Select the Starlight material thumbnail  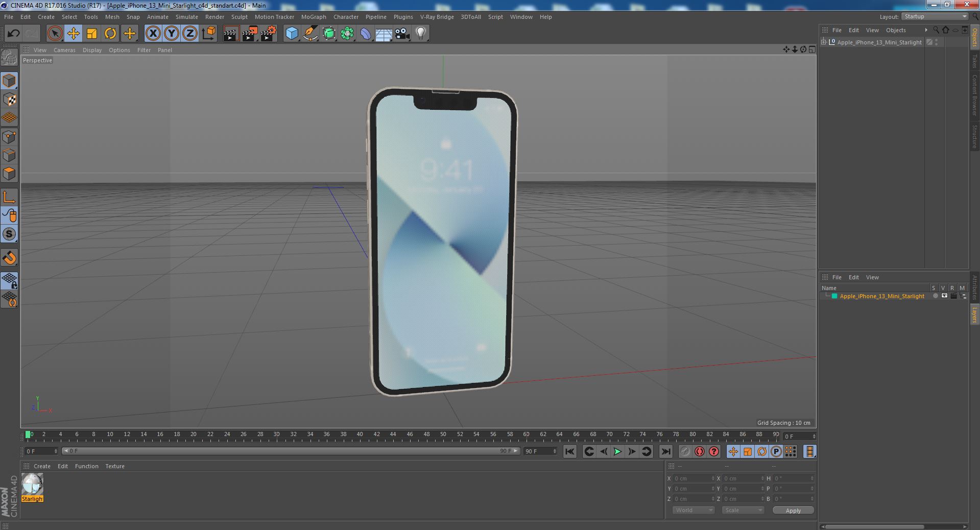point(32,484)
